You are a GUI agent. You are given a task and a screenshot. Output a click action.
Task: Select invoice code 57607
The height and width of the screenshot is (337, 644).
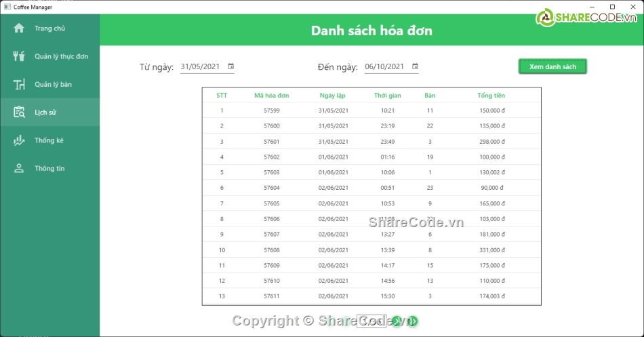coord(271,234)
